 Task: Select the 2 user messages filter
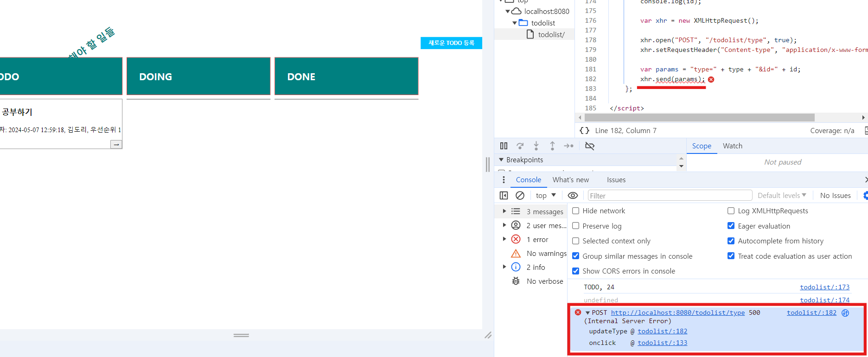coord(539,226)
